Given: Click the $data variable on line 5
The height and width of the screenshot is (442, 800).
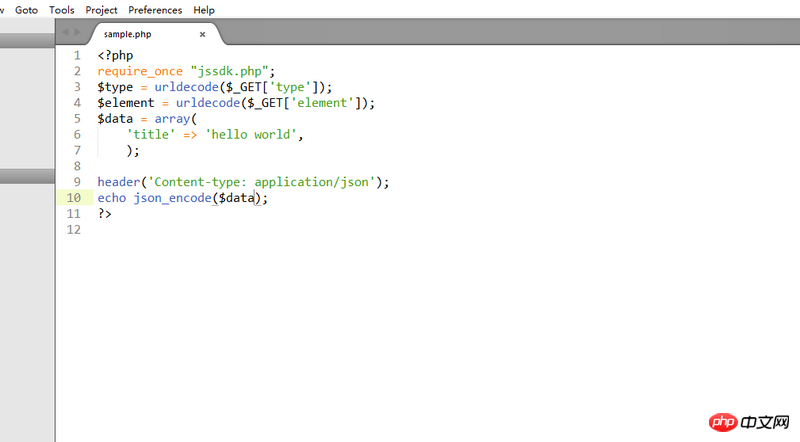Looking at the screenshot, I should (115, 118).
